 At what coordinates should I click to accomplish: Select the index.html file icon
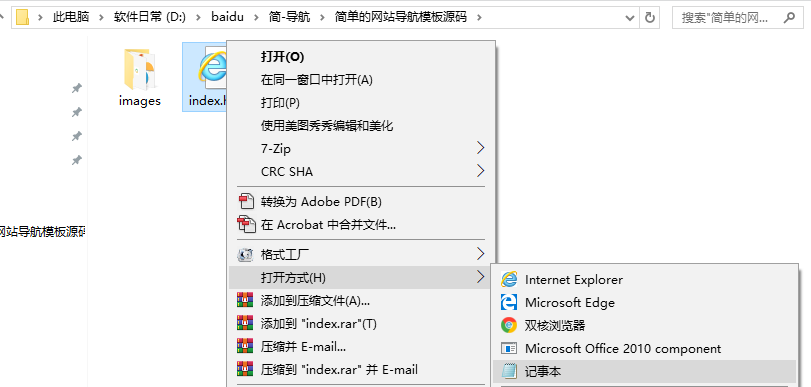click(212, 68)
